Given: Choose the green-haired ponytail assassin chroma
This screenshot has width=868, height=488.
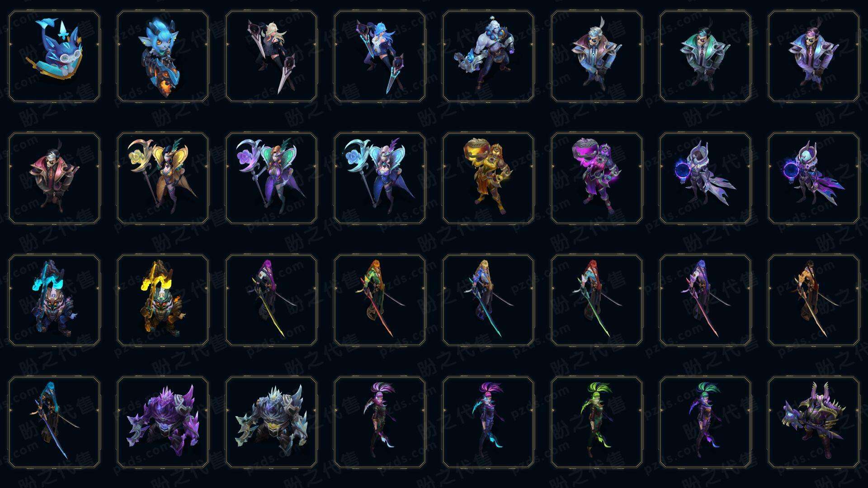Looking at the screenshot, I should point(597,422).
